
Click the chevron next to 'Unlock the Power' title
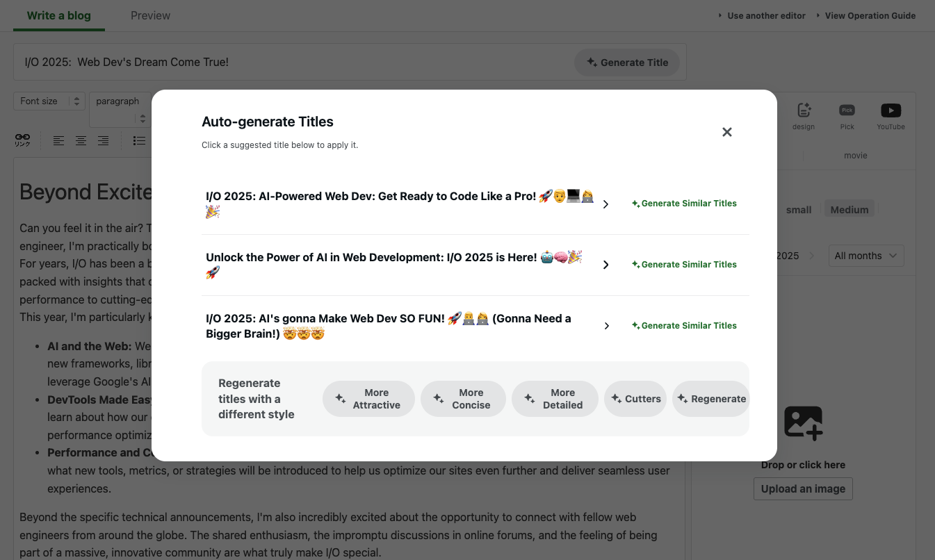[x=606, y=265]
